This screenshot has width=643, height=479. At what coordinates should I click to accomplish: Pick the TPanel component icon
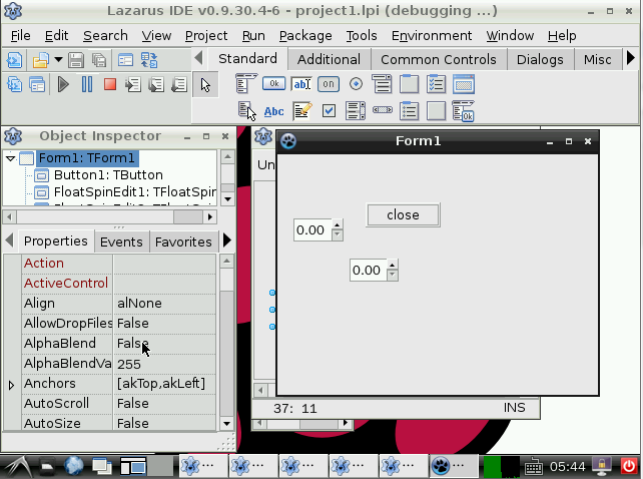pos(436,110)
